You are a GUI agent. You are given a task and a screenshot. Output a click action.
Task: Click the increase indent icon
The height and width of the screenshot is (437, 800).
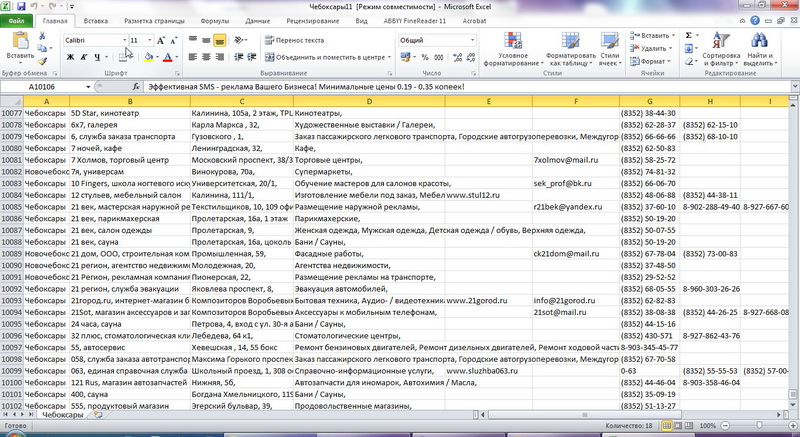252,57
